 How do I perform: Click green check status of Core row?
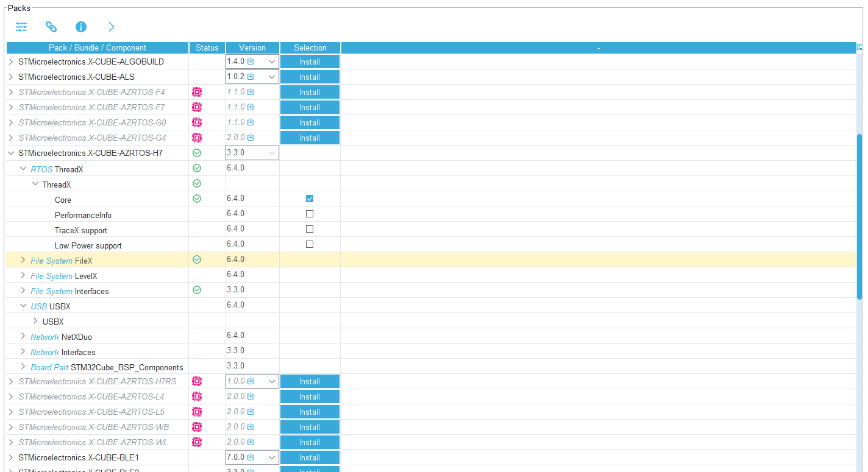[196, 199]
